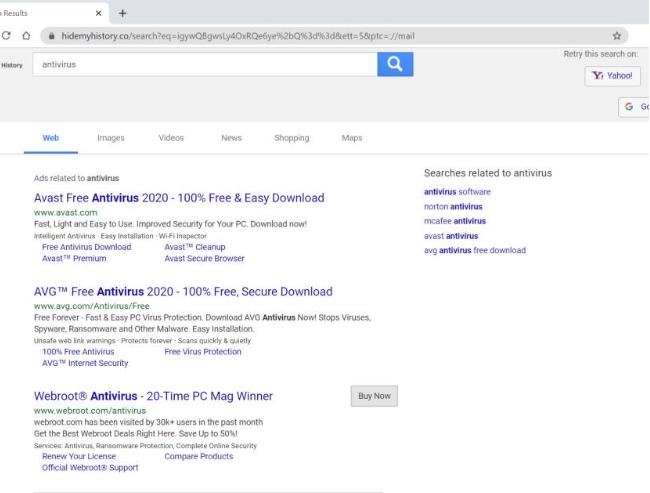Open Free Virus Protection sitelink
Screen dimensions: 650x493
click(203, 352)
